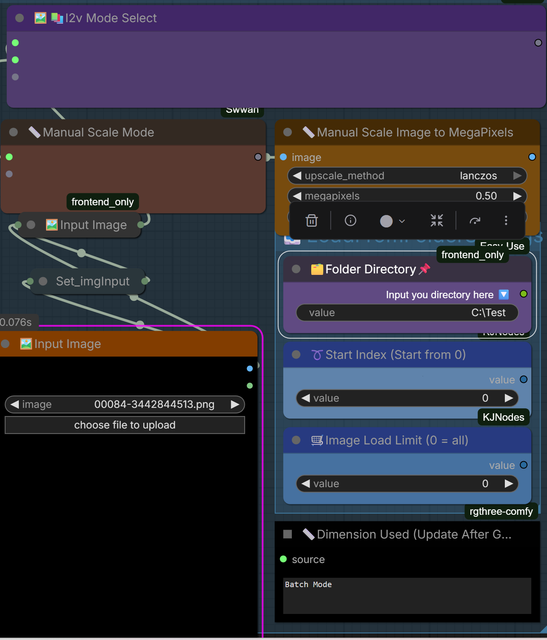
Task: Open the node color circle picker
Action: [x=386, y=221]
